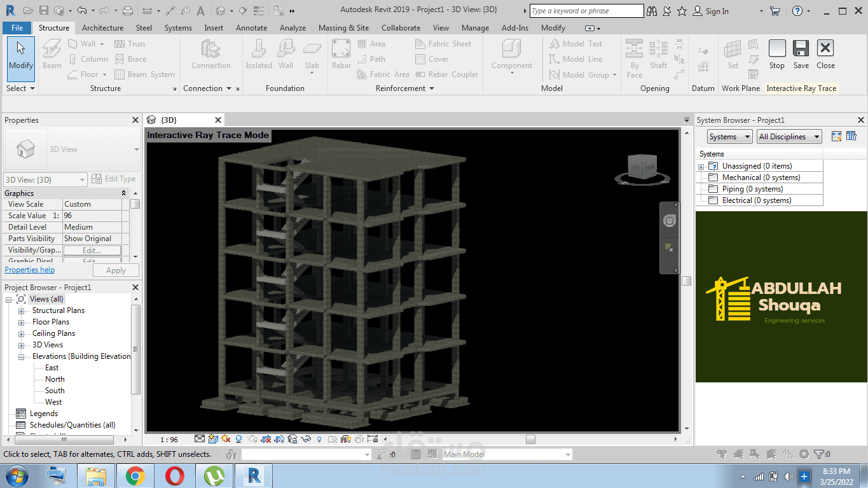The width and height of the screenshot is (868, 488).
Task: Click the Full Navigation Wheel icon
Action: [x=669, y=221]
